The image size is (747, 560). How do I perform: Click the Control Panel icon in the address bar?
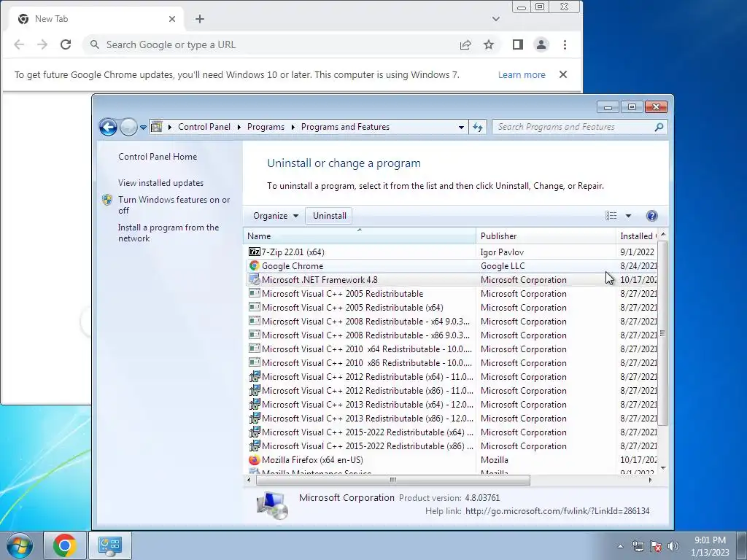[x=157, y=127]
